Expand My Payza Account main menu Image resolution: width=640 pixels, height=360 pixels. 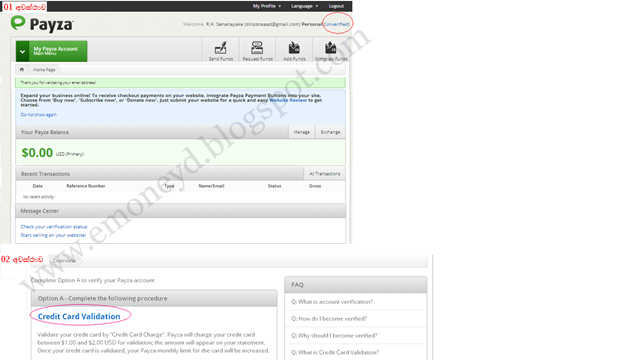pyautogui.click(x=51, y=51)
